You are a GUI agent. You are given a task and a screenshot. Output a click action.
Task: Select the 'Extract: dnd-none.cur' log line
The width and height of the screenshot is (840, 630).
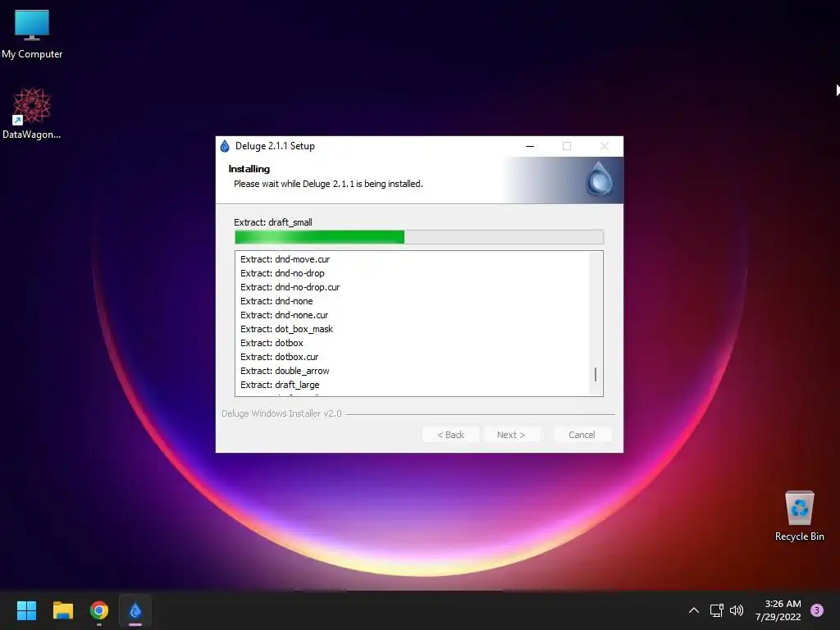click(284, 315)
